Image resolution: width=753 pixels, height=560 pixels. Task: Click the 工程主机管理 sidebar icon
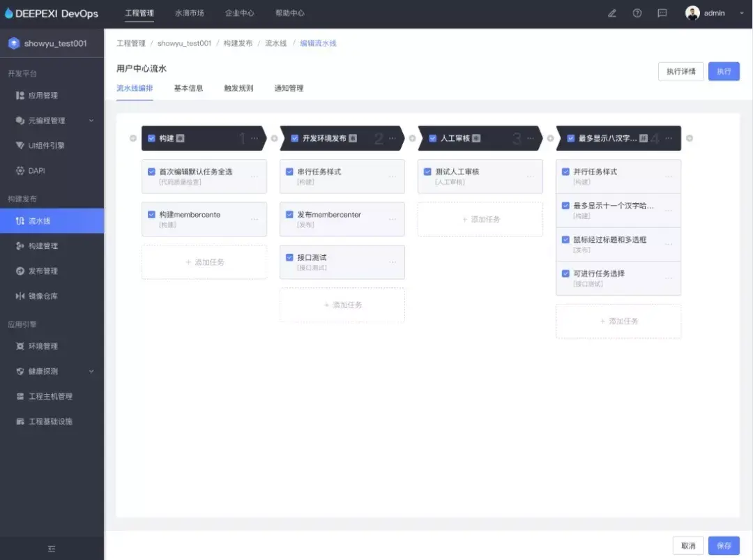(x=20, y=396)
